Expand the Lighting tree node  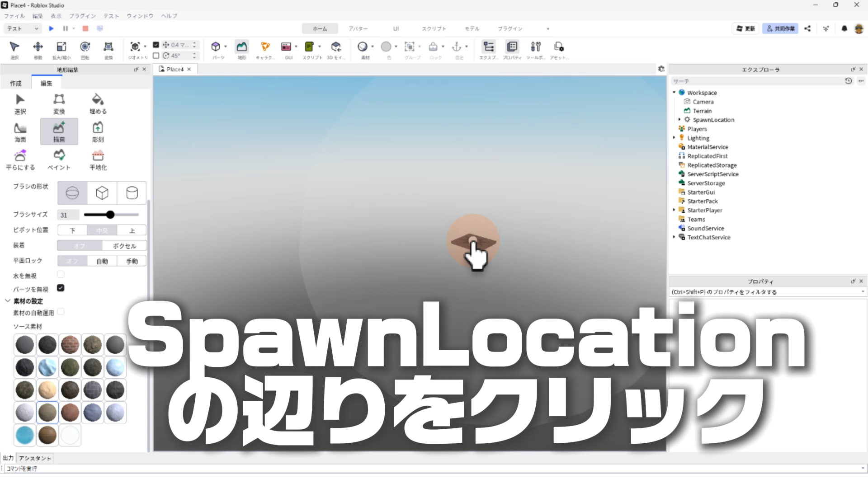click(674, 138)
